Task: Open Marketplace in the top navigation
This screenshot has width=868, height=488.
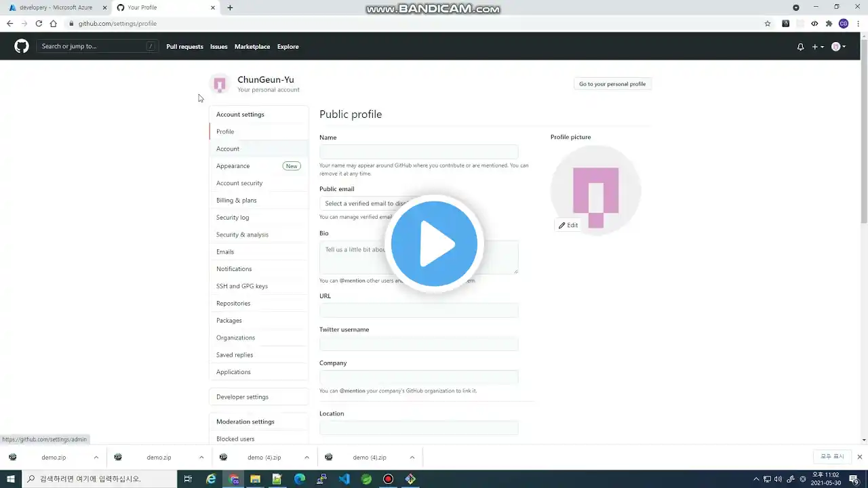Action: (252, 47)
